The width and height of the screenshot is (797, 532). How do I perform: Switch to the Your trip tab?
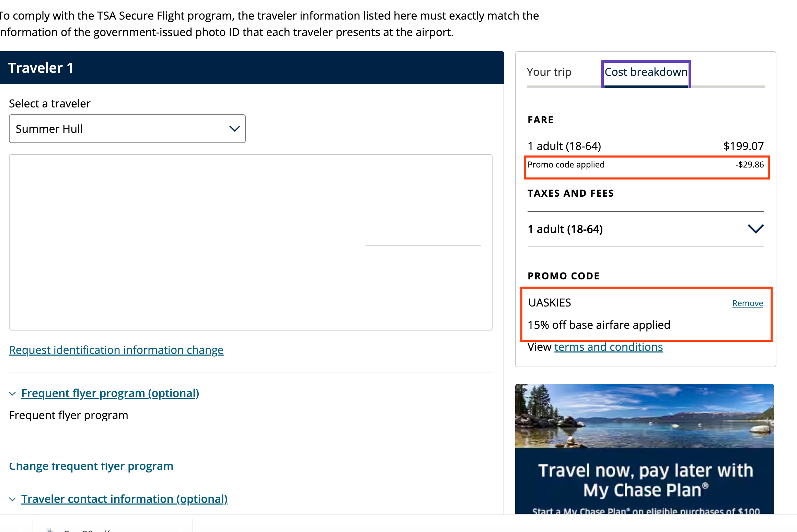(x=549, y=72)
